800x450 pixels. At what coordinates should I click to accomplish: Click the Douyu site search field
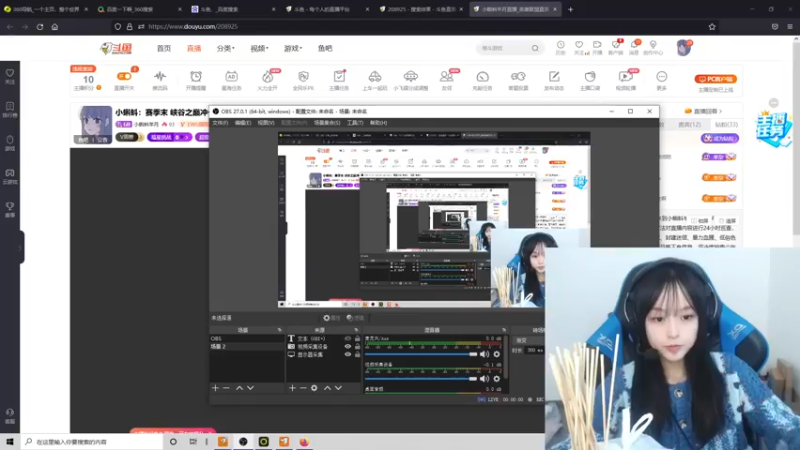504,48
